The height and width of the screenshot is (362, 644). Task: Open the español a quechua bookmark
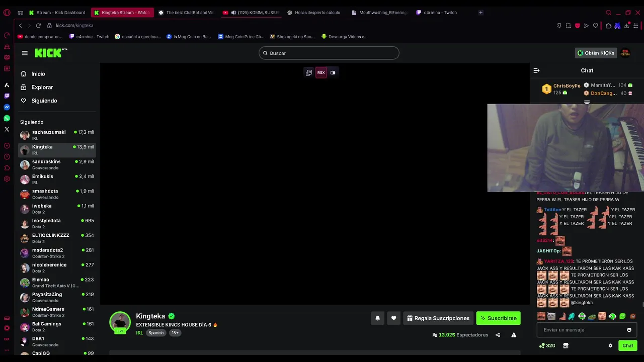pos(138,37)
